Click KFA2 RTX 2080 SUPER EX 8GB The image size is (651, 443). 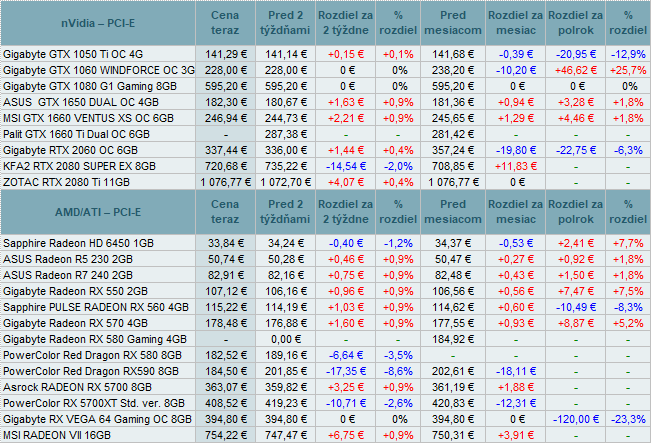coord(79,166)
